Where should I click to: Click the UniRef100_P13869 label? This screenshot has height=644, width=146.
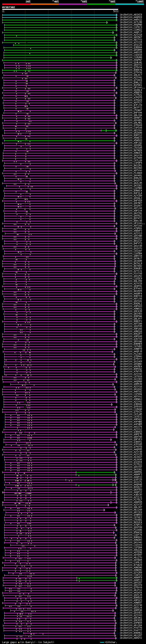131,173
